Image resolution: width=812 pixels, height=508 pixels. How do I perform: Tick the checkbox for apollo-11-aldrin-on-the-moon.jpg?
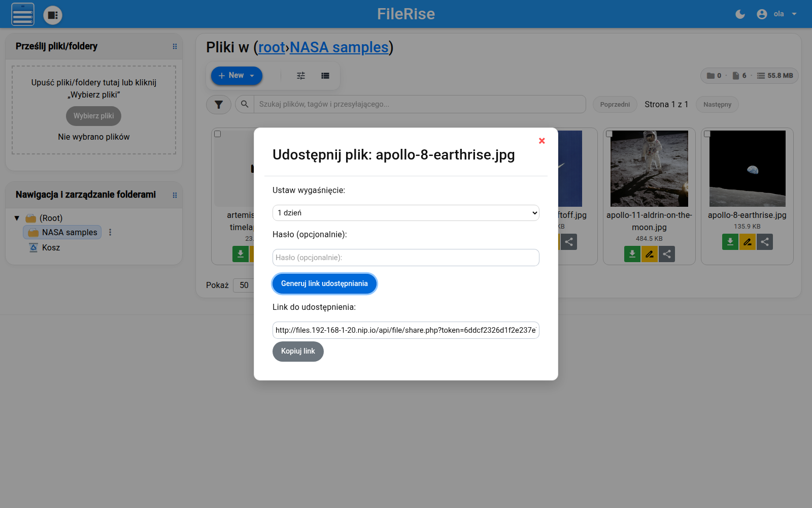click(x=610, y=134)
